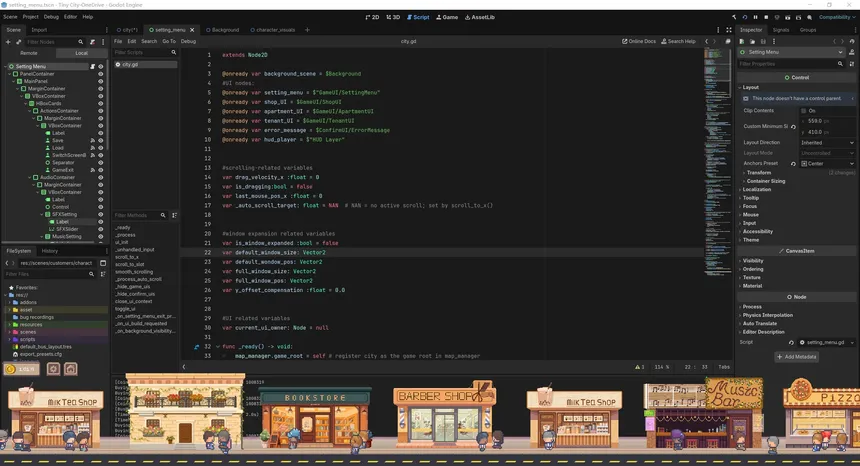
Task: Open the Go To menu in script editor
Action: (x=169, y=41)
